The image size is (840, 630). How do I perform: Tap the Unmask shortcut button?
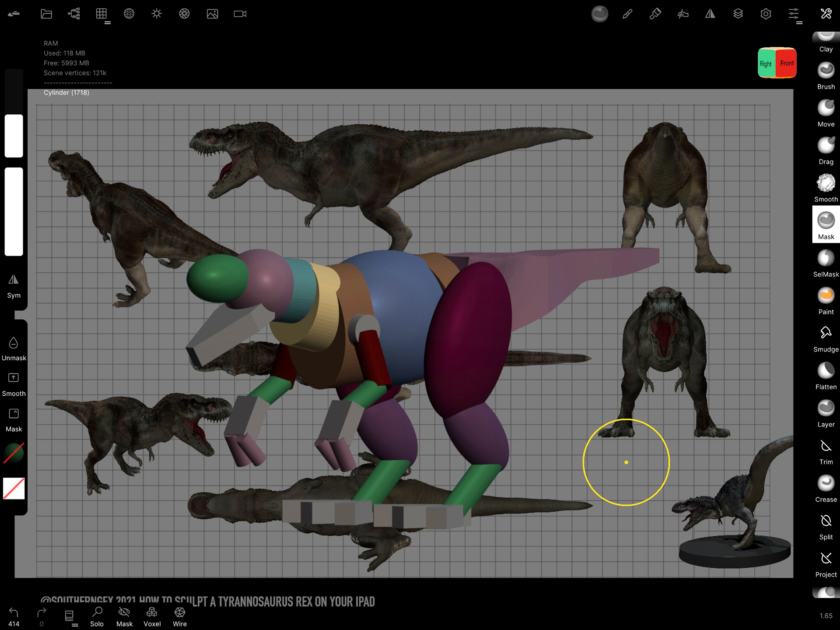[14, 349]
